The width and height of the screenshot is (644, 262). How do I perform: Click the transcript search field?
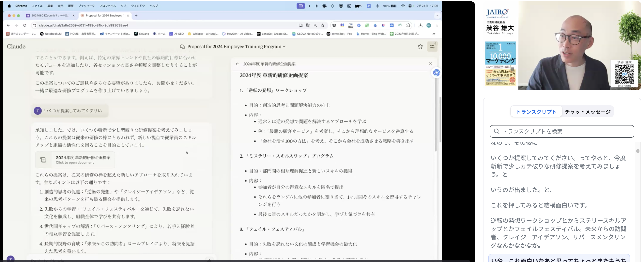pos(562,132)
